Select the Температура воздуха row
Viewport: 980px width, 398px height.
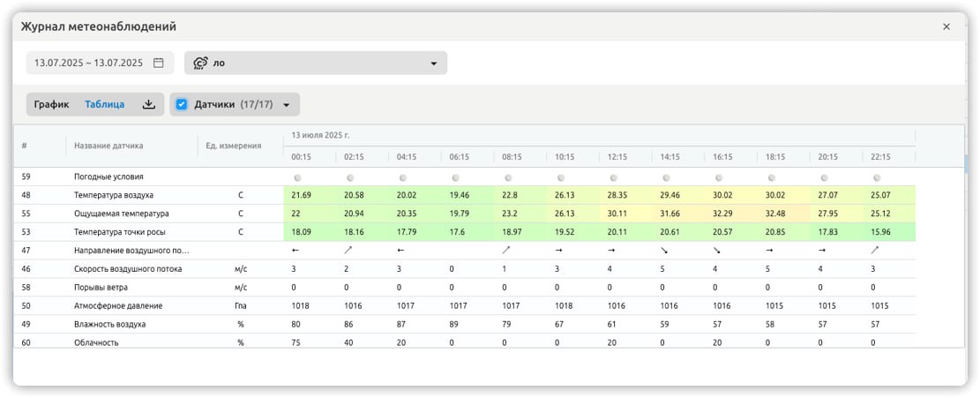click(465, 195)
